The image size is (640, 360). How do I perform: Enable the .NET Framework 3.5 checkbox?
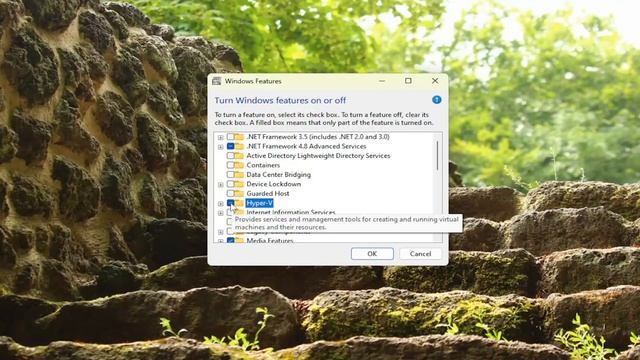[x=230, y=137]
